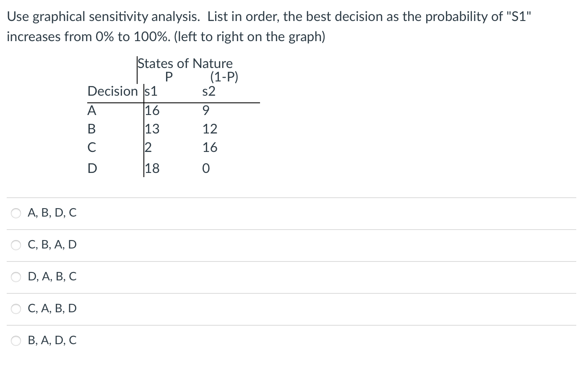
Task: Select the answer option C, B, A, D
Action: coord(16,245)
